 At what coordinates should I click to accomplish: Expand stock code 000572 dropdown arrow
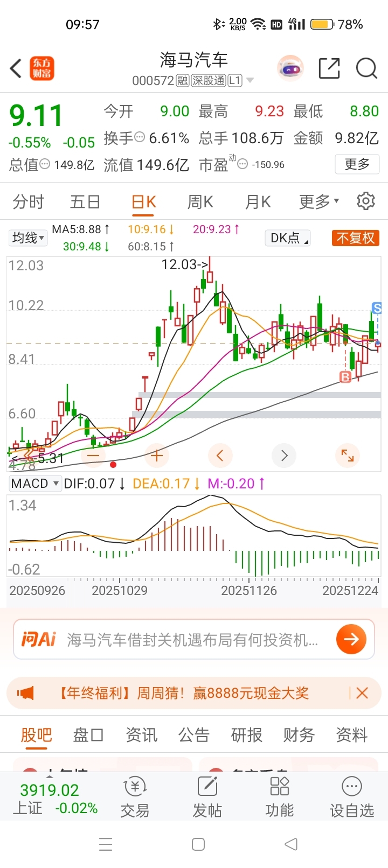click(250, 81)
